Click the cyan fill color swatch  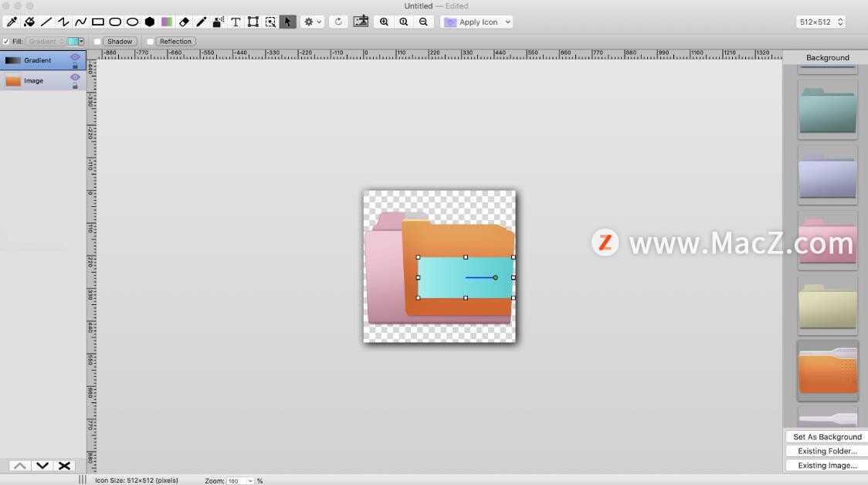[73, 42]
